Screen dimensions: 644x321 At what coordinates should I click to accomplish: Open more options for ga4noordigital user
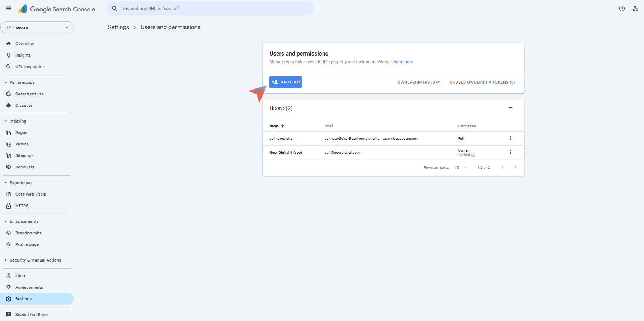pos(511,138)
